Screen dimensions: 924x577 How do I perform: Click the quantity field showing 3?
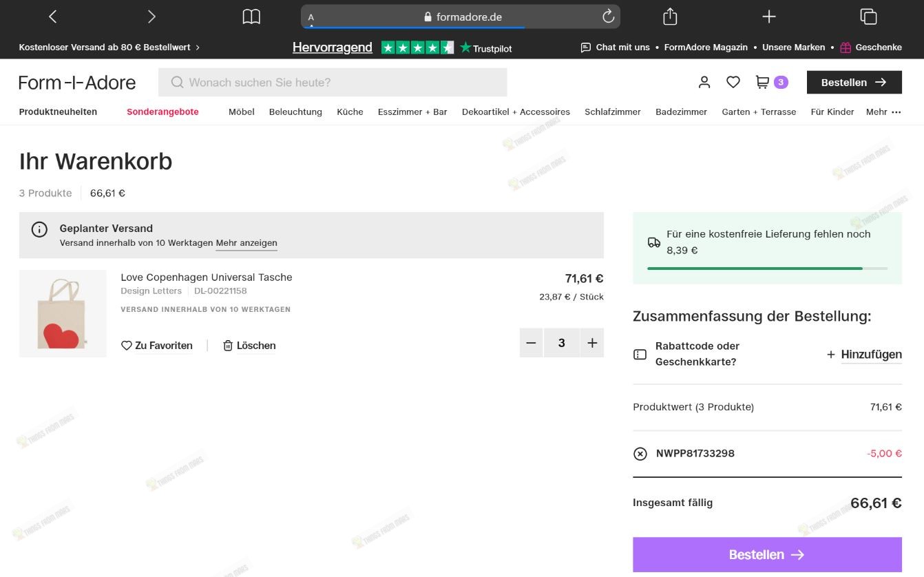(562, 343)
